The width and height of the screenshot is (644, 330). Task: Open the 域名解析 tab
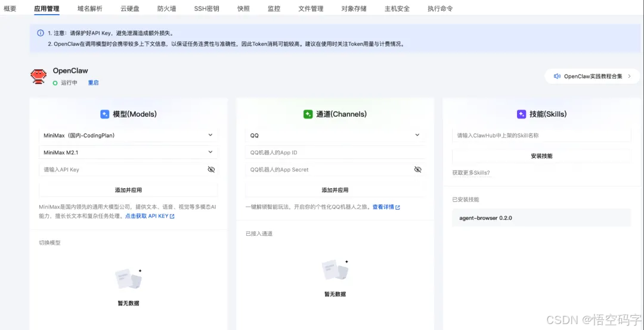pos(90,8)
